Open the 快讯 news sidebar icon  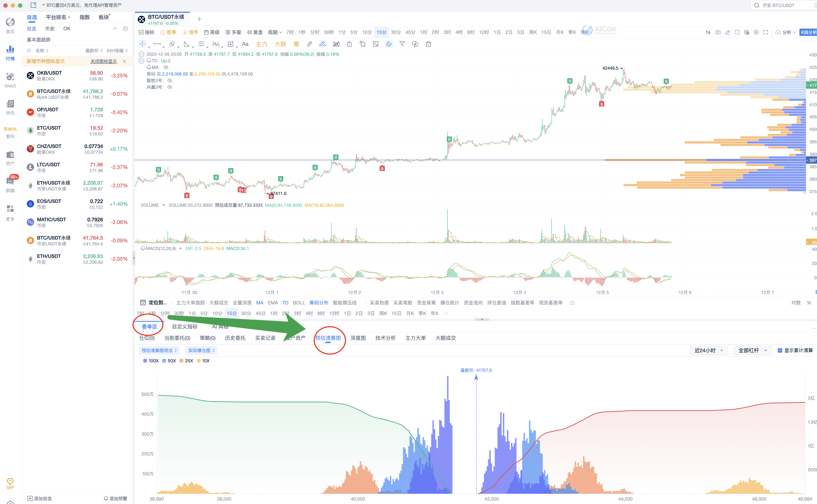pyautogui.click(x=10, y=107)
